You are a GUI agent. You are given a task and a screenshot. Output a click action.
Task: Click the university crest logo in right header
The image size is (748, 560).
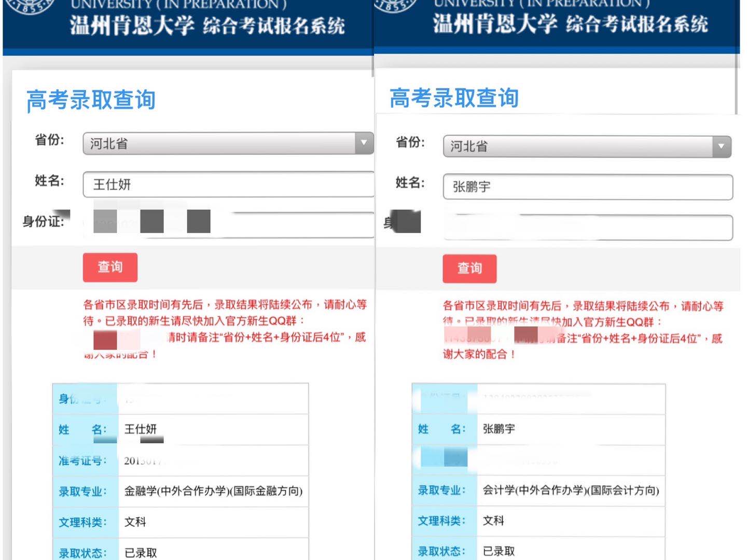pos(395,5)
